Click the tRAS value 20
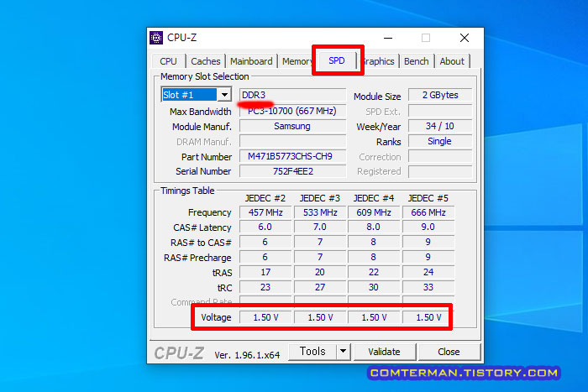 (x=320, y=272)
